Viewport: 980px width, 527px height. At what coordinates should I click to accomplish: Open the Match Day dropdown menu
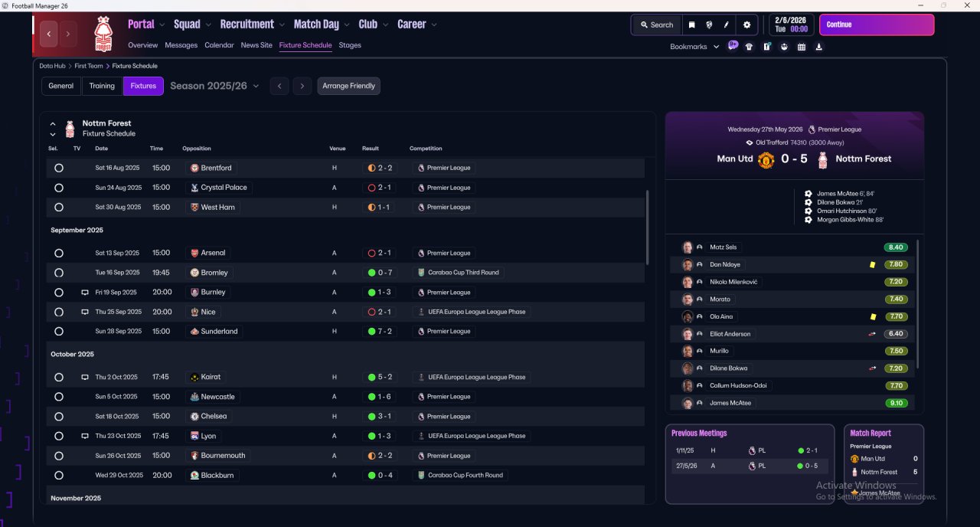[x=322, y=25]
